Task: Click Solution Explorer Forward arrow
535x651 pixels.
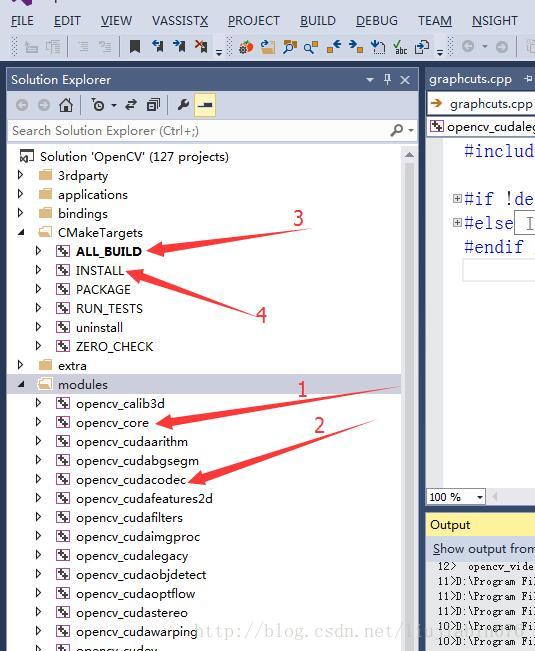Action: pos(44,105)
